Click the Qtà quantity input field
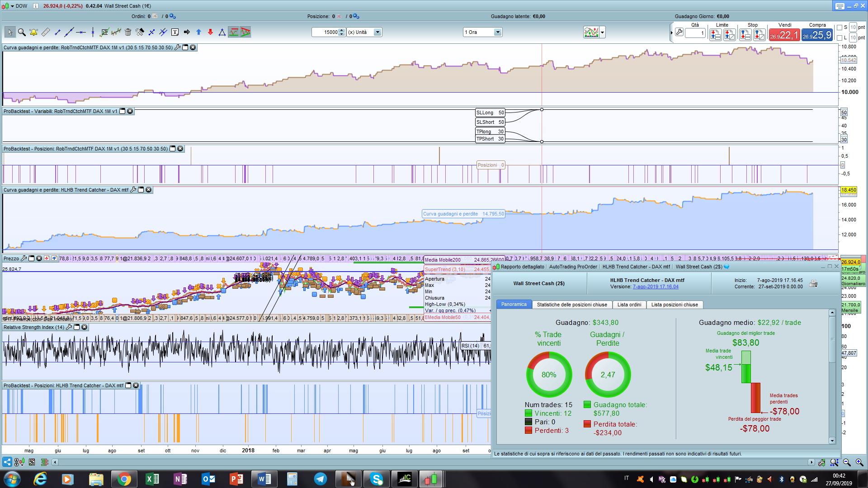The height and width of the screenshot is (488, 868). 695,33
